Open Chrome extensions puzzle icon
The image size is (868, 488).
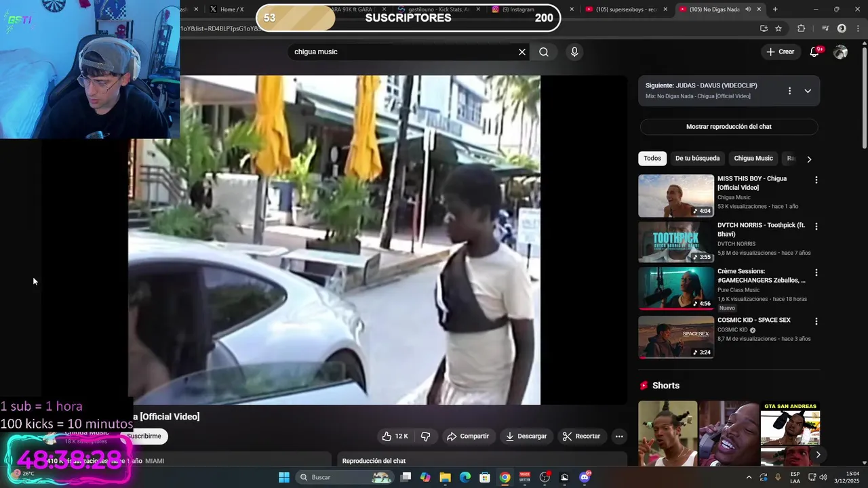(802, 28)
